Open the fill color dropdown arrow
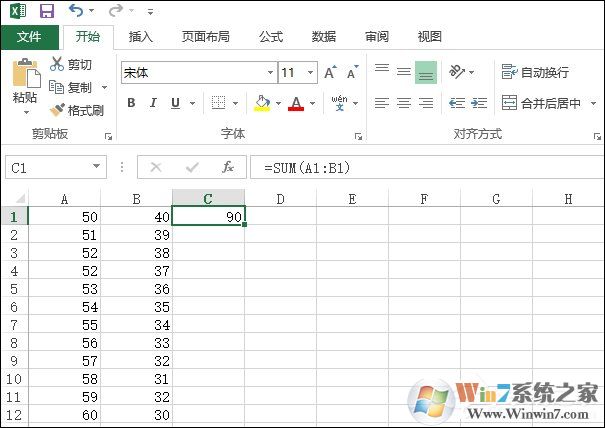Screen dimensions: 605x428 [278, 103]
